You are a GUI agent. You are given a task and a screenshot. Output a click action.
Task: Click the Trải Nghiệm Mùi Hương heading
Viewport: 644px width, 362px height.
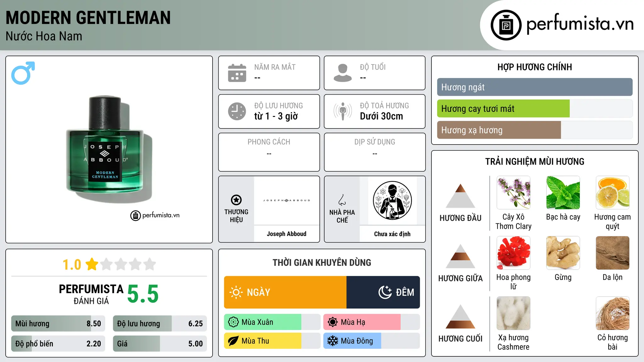pos(535,162)
